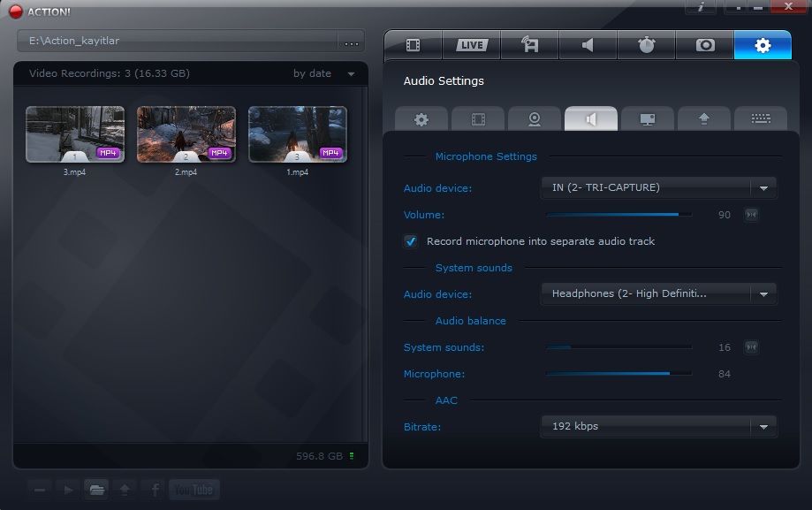Click the play recording button
The image size is (812, 510).
tap(68, 490)
